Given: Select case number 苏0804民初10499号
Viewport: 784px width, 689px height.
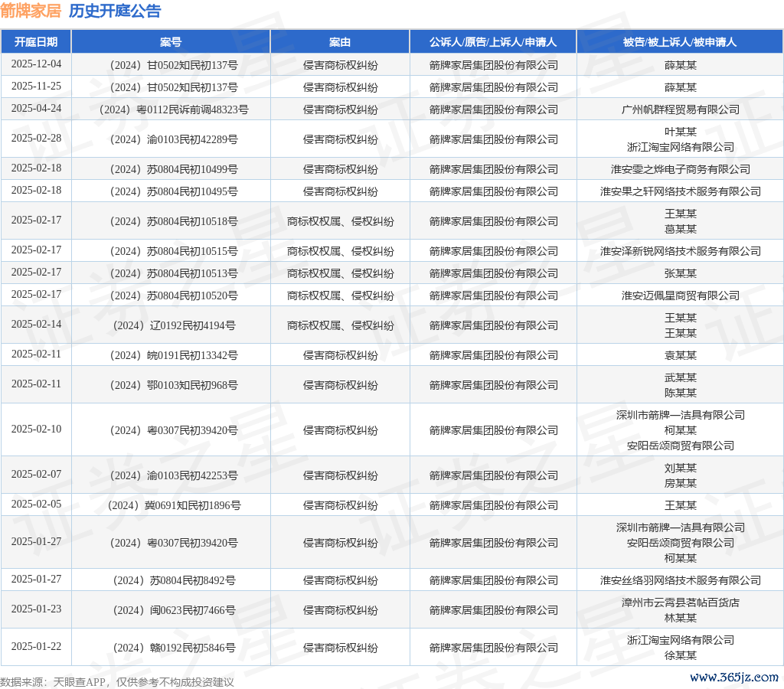Looking at the screenshot, I should tap(174, 169).
